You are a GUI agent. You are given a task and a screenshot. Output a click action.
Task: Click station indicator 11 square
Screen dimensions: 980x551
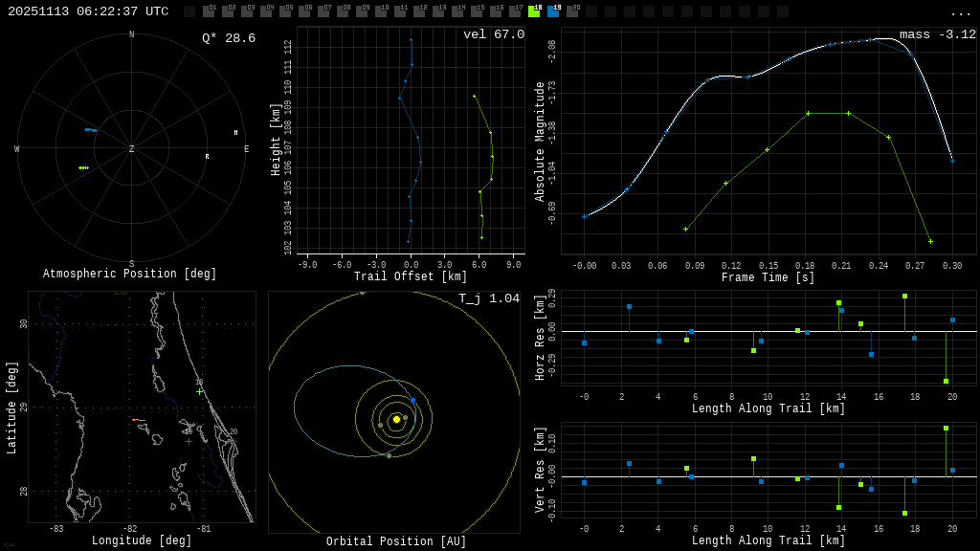click(400, 11)
